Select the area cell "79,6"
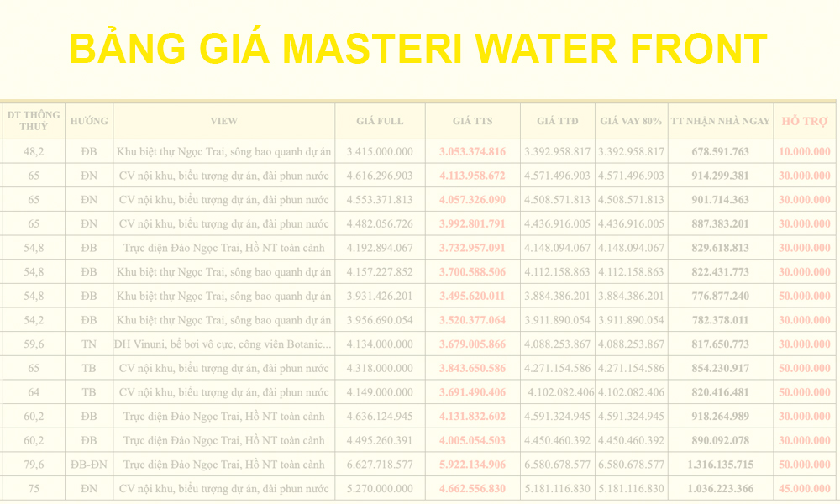840x504 pixels. pyautogui.click(x=34, y=465)
